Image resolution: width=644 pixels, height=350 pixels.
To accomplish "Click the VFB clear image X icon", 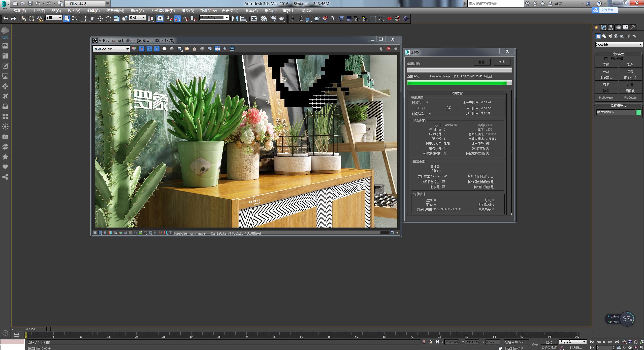I will click(x=202, y=49).
